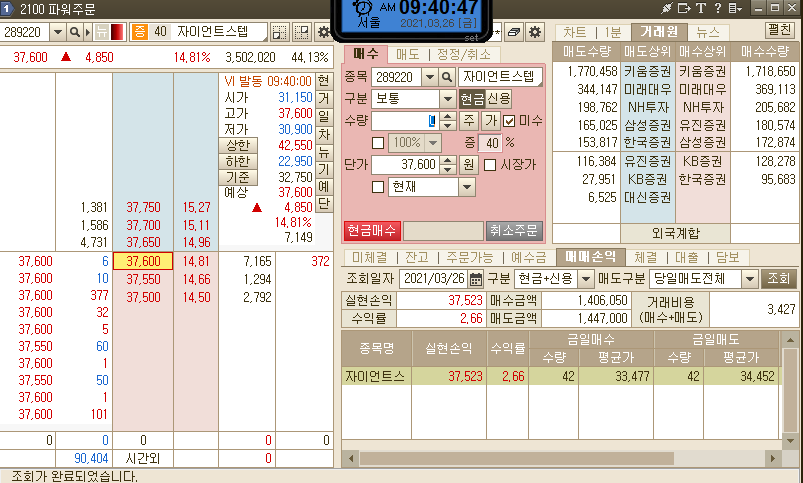Expand the order form 종목 code dropdown arrow
The height and width of the screenshot is (483, 803).
pos(430,77)
